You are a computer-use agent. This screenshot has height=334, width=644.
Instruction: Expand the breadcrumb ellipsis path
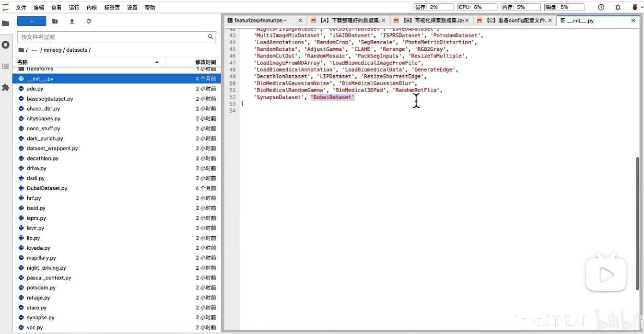pyautogui.click(x=34, y=50)
